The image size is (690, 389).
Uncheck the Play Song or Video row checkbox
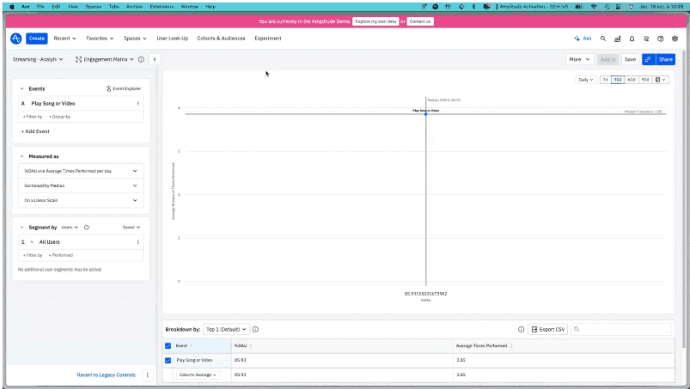(168, 360)
